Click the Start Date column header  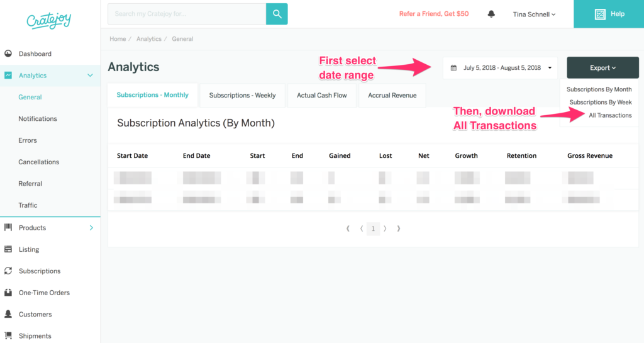coord(132,155)
